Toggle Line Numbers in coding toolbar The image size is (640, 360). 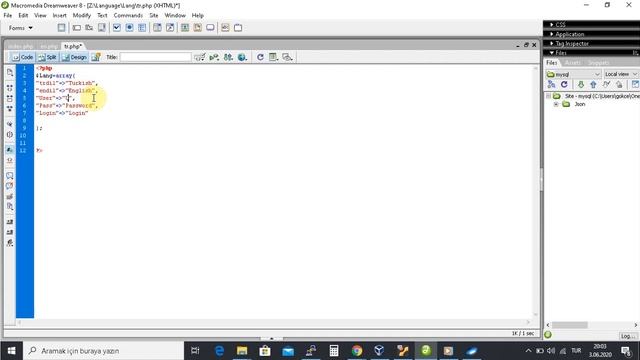click(10, 150)
